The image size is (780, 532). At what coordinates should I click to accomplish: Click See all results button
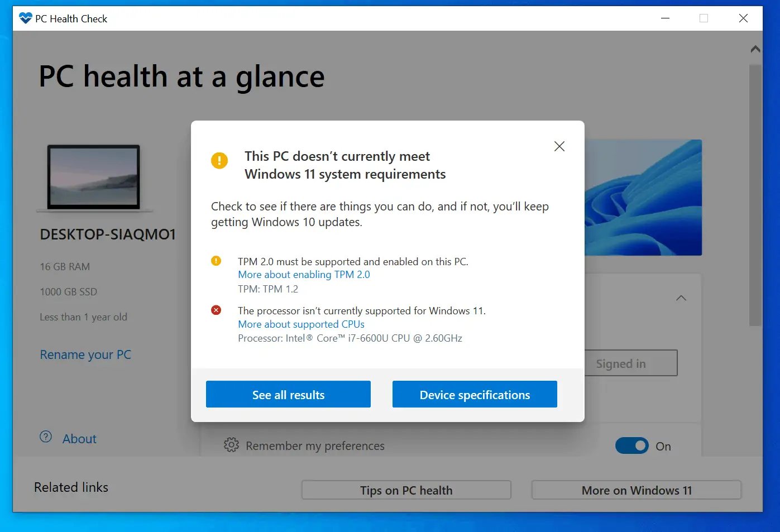tap(288, 394)
